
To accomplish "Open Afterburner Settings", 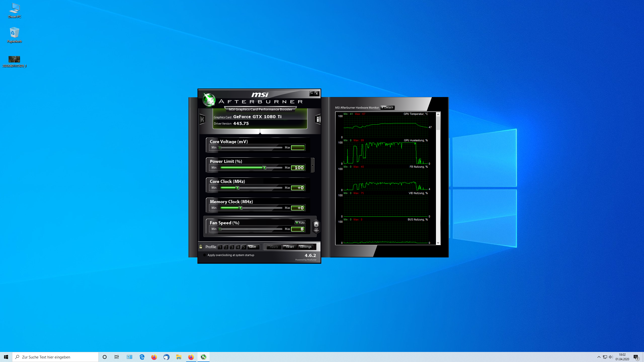I will point(306,247).
